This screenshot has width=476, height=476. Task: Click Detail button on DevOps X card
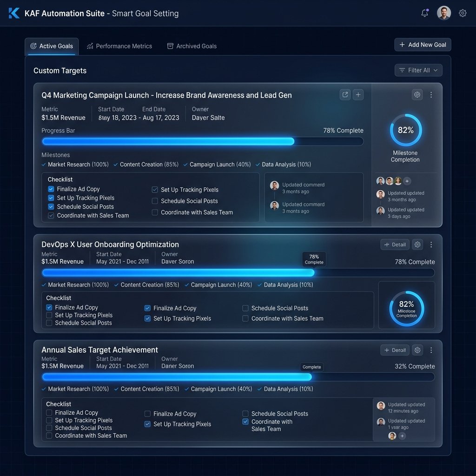[x=395, y=245]
